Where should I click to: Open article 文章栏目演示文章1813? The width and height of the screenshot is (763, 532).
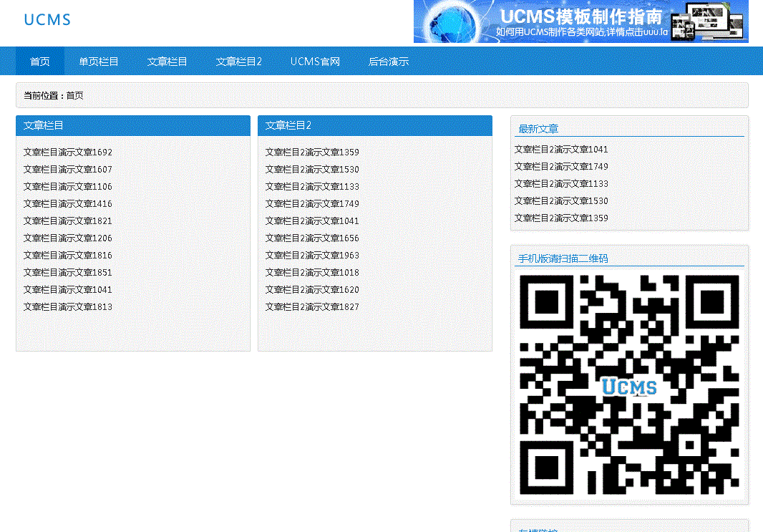pos(68,307)
